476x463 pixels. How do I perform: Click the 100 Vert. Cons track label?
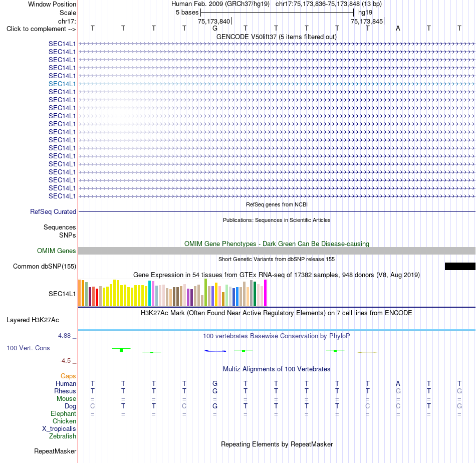coord(28,348)
